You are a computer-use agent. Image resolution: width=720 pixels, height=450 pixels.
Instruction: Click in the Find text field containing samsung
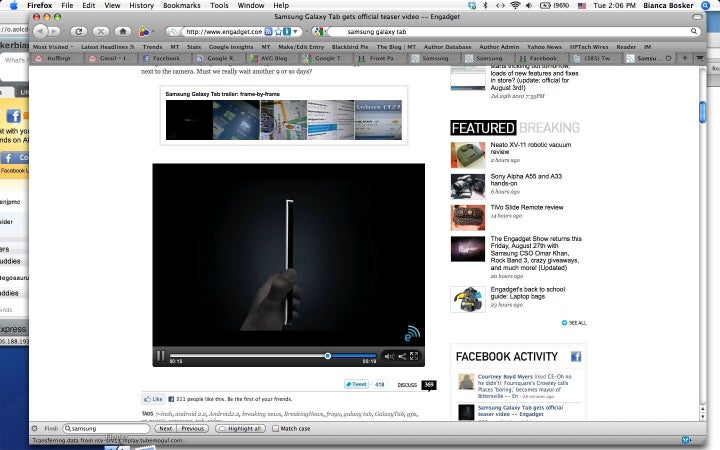pos(106,428)
